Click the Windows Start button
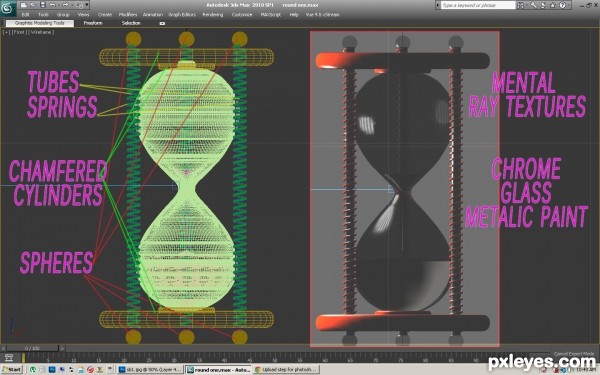 point(11,369)
